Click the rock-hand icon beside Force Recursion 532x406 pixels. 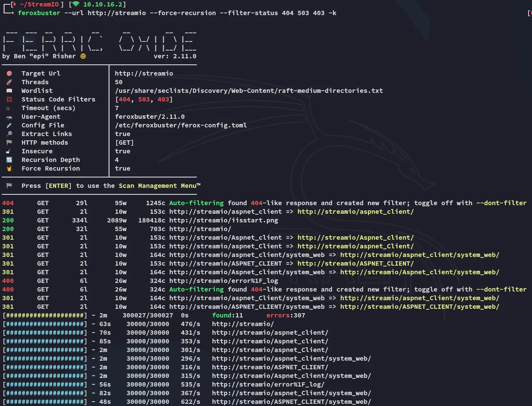[x=9, y=168]
